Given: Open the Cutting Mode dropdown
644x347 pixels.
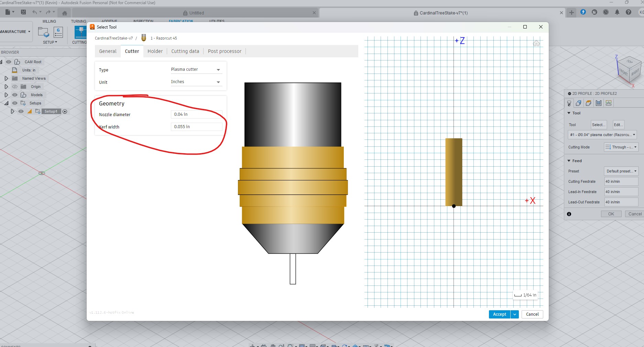Looking at the screenshot, I should tap(621, 147).
